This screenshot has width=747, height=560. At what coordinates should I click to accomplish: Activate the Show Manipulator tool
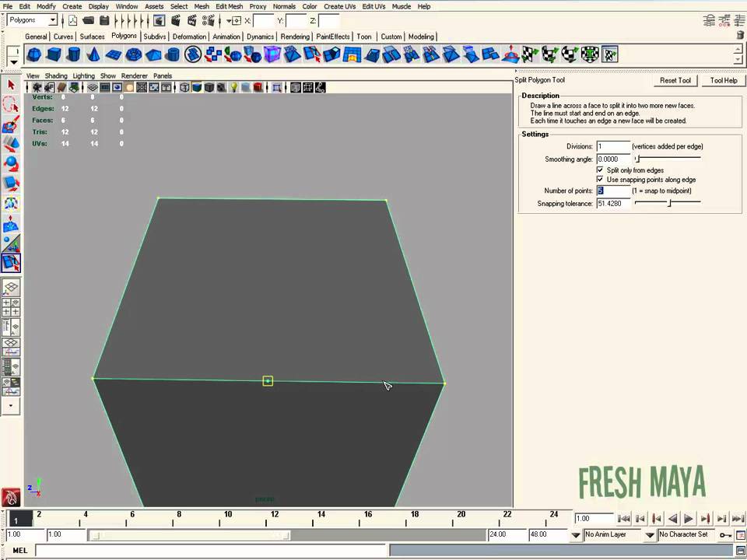tap(11, 243)
